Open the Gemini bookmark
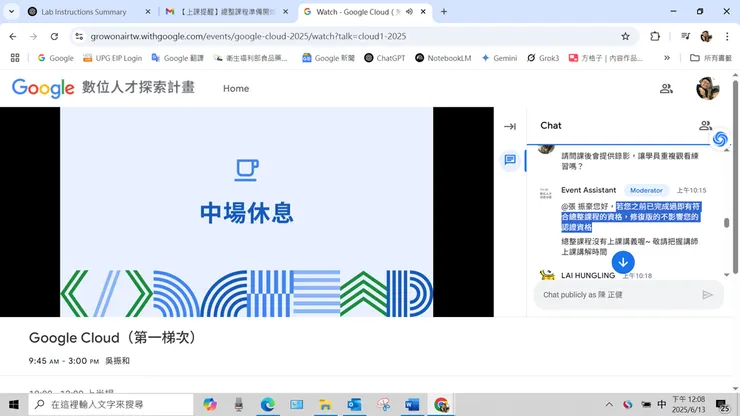Screen dimensions: 740x416 (499, 58)
